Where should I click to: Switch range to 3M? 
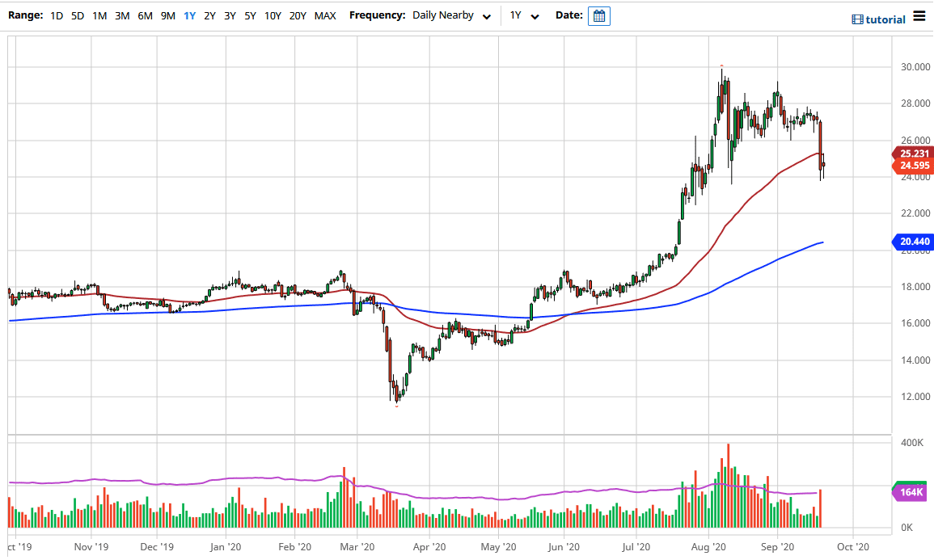(x=122, y=15)
